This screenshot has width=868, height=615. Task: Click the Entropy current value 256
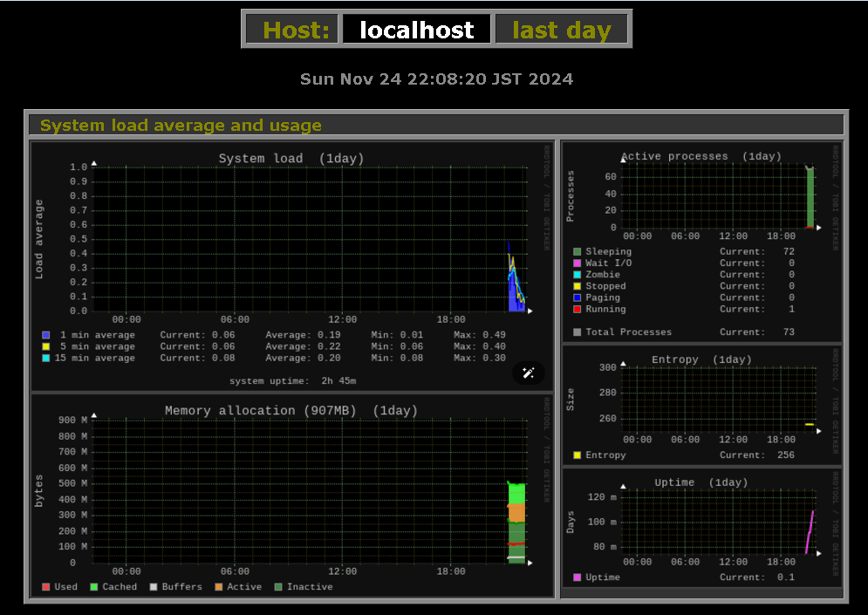[785, 455]
